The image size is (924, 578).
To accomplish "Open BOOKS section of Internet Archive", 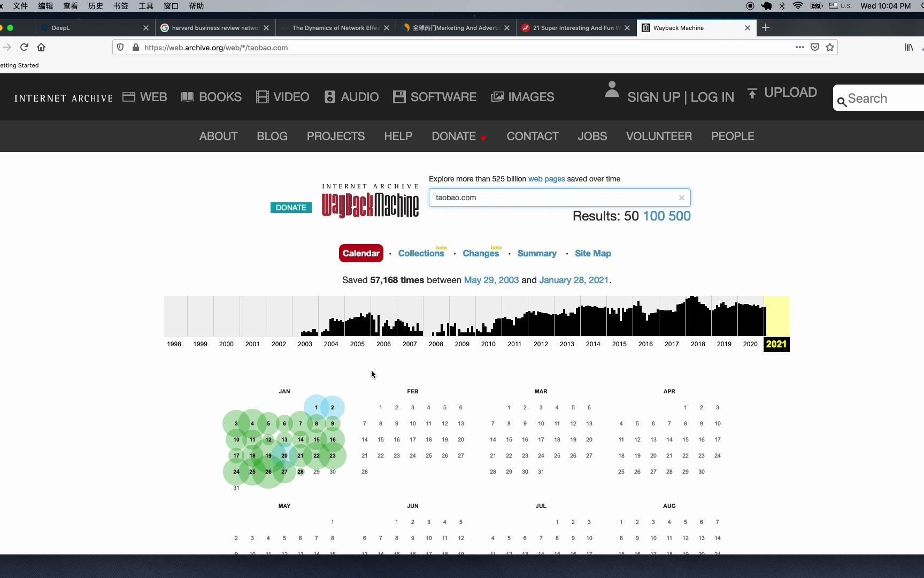I will point(211,97).
